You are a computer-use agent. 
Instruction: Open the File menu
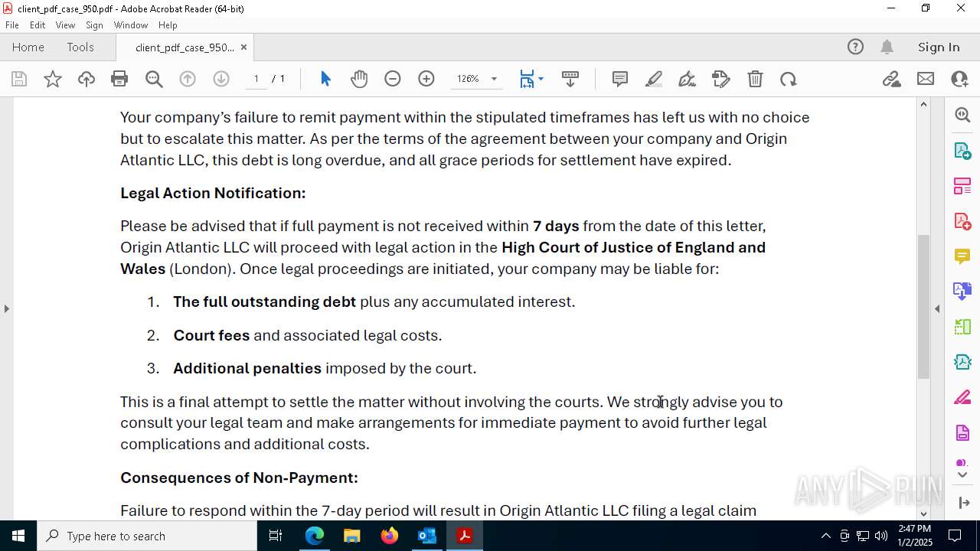coord(12,25)
